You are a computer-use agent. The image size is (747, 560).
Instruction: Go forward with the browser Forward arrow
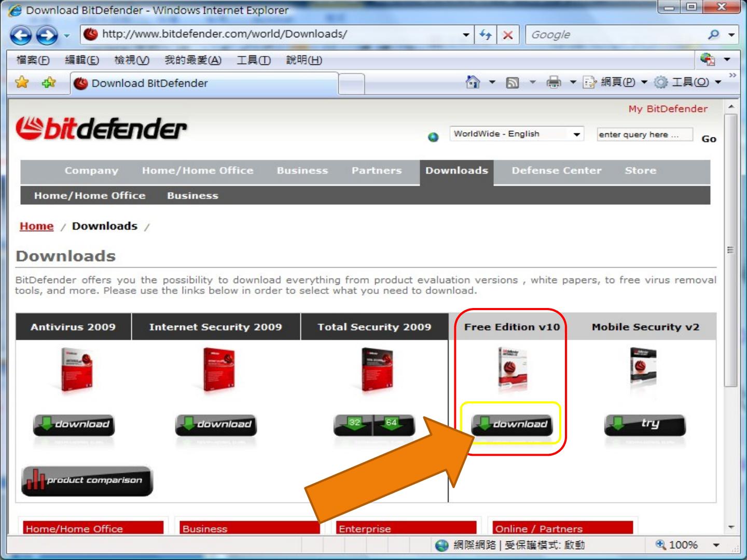[47, 35]
